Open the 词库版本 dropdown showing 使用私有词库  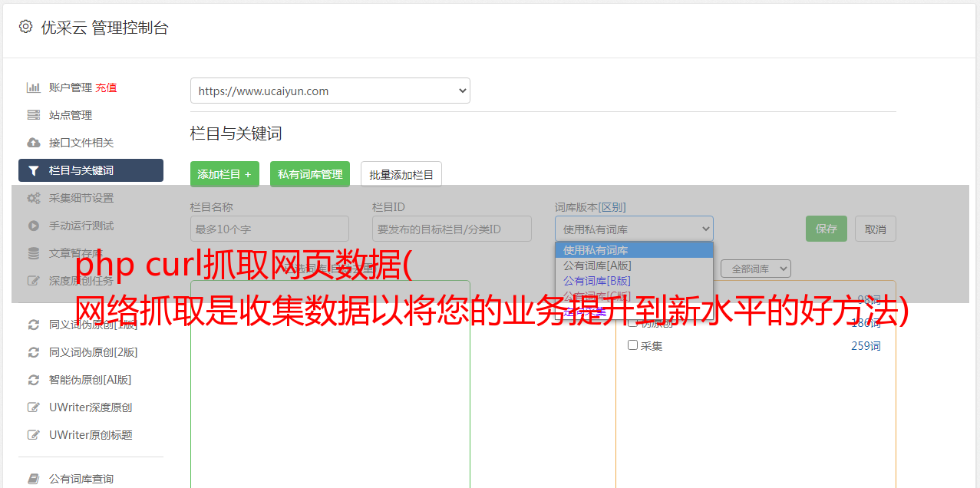[x=634, y=229]
